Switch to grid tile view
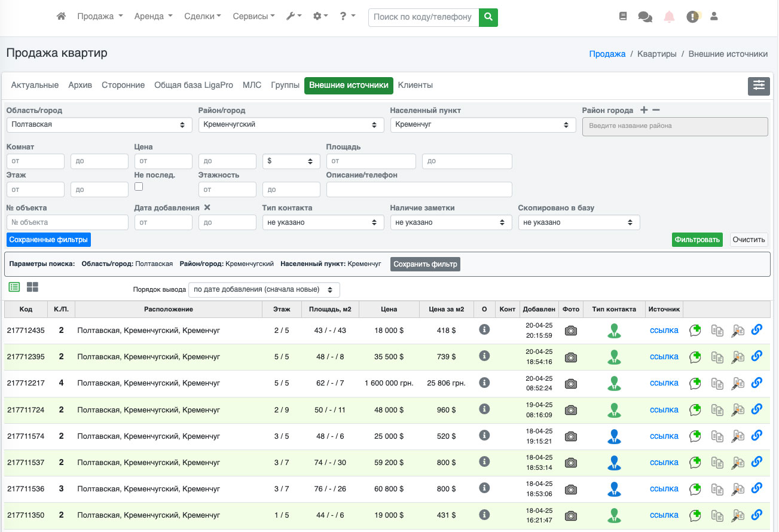 32,287
